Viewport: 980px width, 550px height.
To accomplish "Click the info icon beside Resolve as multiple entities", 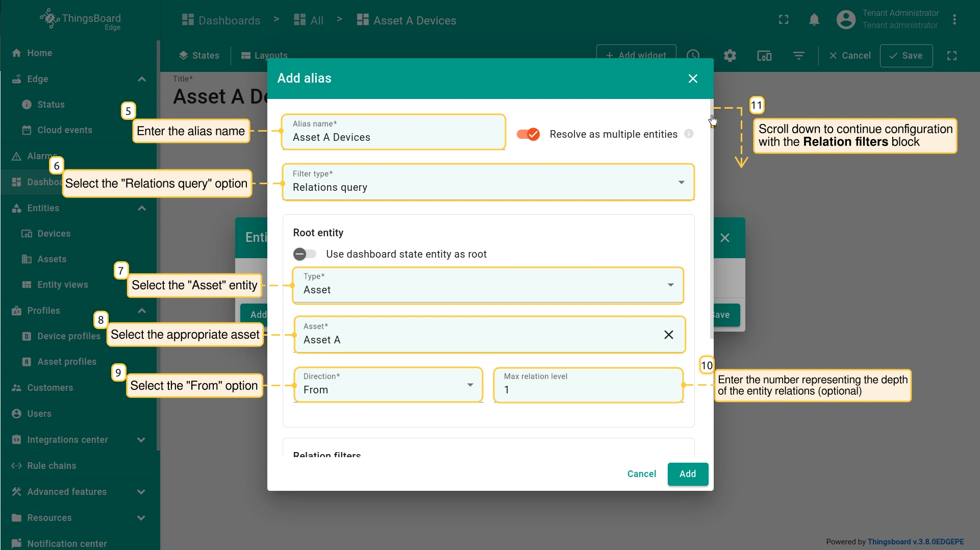I will (689, 134).
